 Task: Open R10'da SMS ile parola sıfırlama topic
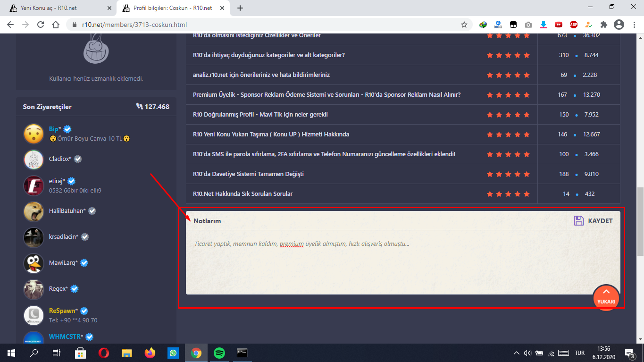click(324, 154)
